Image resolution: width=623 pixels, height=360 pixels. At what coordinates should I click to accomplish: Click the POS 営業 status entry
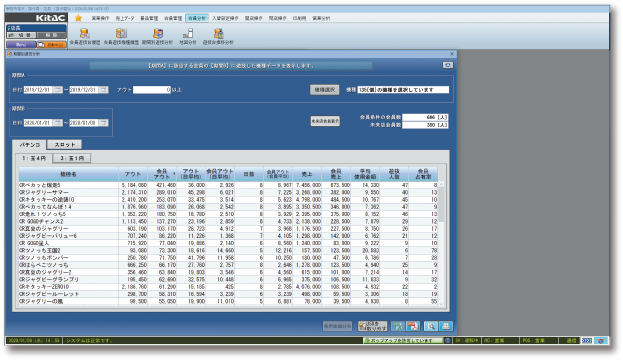pyautogui.click(x=538, y=341)
